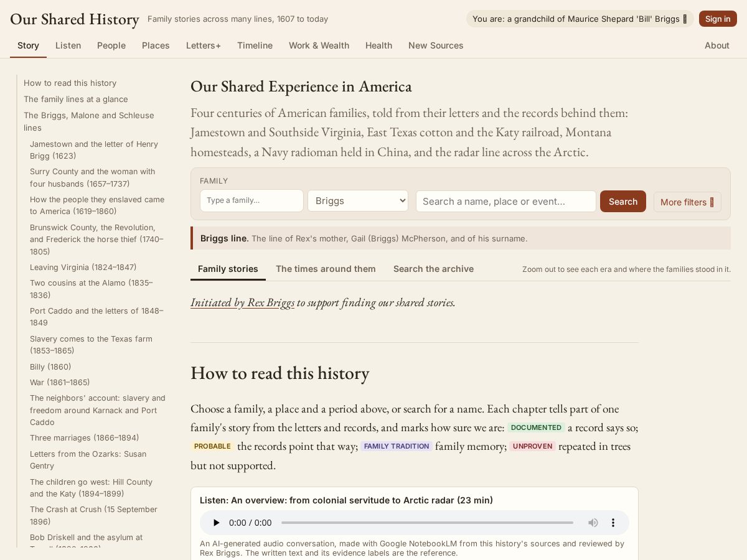The width and height of the screenshot is (747, 560).
Task: Open 'The children go west: Hill County' chapter
Action: (x=92, y=488)
